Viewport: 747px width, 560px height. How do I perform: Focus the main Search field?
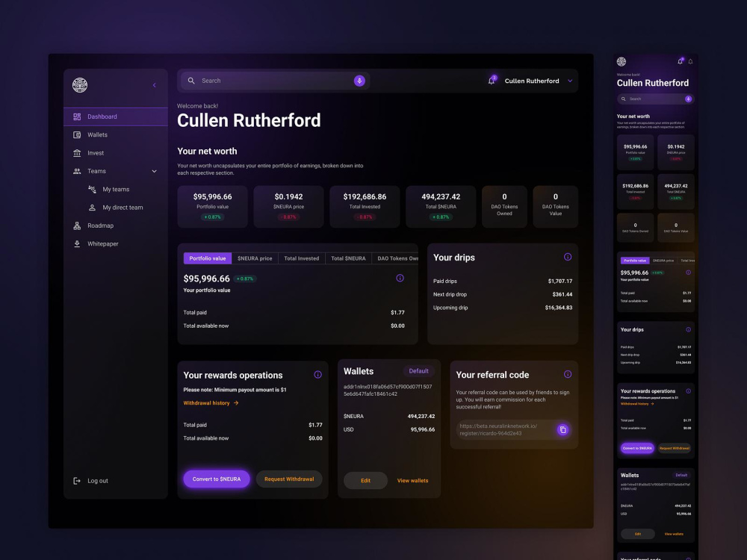(276, 81)
